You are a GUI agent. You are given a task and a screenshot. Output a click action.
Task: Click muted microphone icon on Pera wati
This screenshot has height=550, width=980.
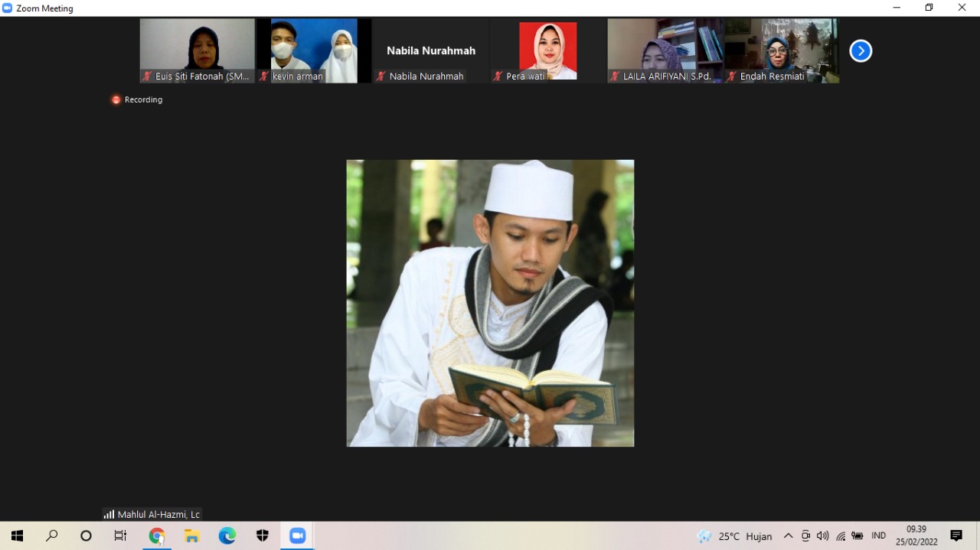coord(498,76)
